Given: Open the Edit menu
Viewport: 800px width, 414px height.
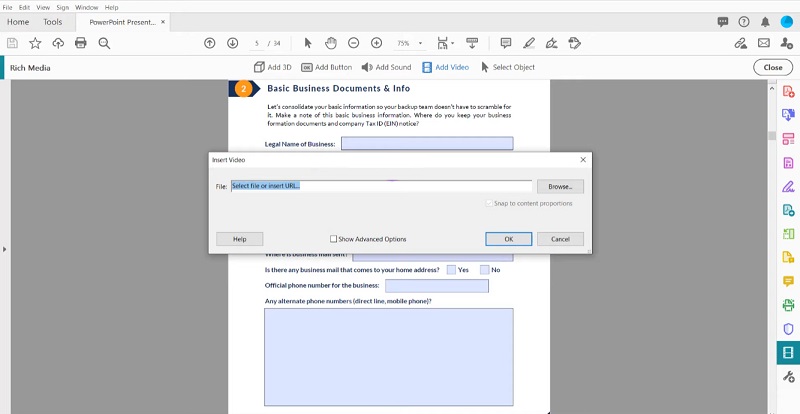Looking at the screenshot, I should (24, 7).
